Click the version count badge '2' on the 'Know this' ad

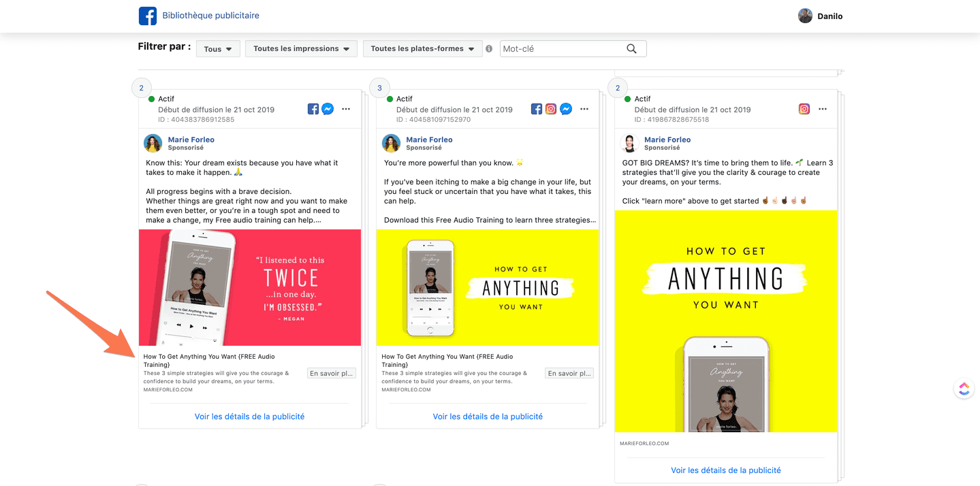click(141, 88)
